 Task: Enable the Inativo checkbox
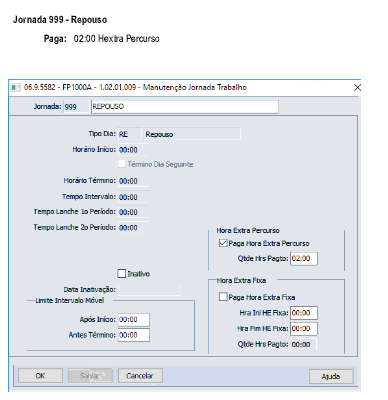[122, 274]
